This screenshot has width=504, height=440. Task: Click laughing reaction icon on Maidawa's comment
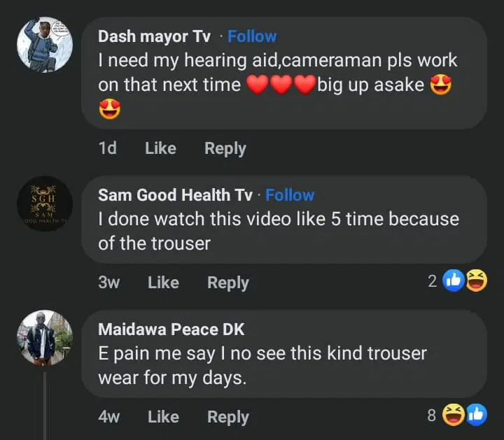tap(454, 416)
